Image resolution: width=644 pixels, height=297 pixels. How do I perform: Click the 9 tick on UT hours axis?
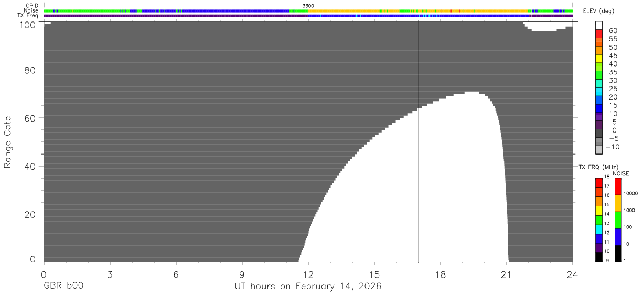pos(242,274)
